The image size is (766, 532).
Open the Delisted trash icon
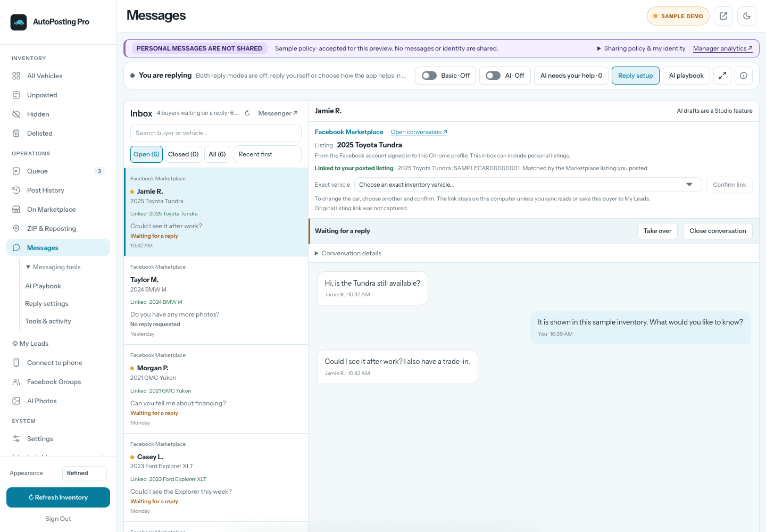click(x=16, y=134)
